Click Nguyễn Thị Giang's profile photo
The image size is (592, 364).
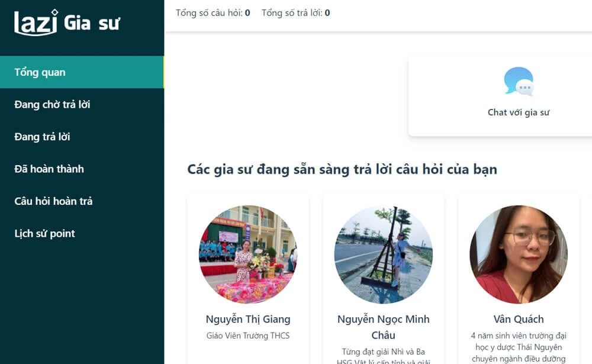pyautogui.click(x=247, y=255)
